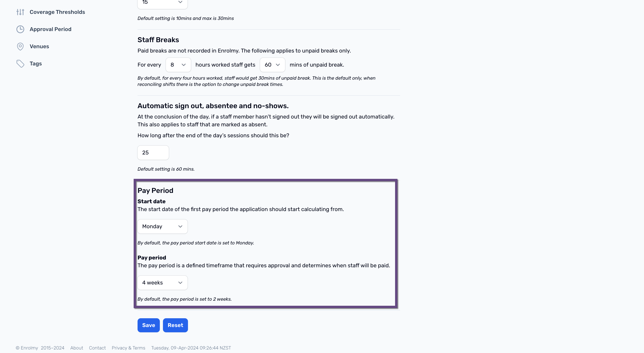
Task: Click Save button to apply settings
Action: point(149,325)
